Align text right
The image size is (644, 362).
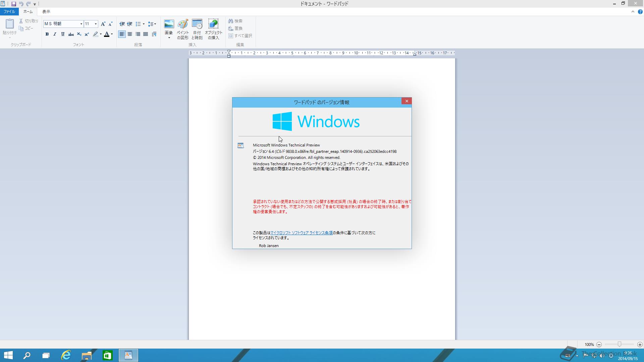(x=138, y=34)
